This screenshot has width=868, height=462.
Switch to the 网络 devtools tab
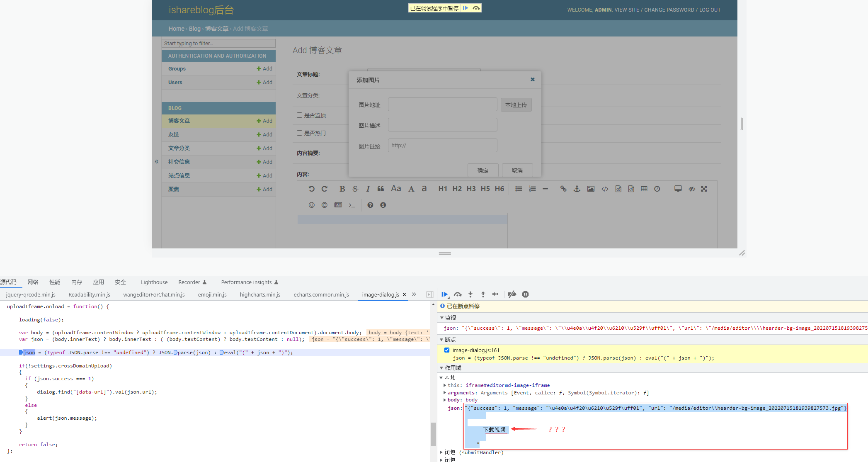(33, 282)
